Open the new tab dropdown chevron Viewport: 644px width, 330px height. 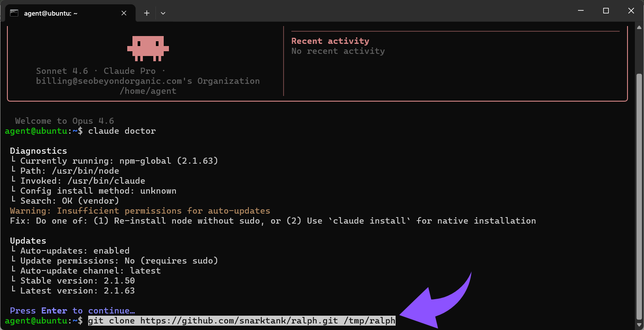163,13
